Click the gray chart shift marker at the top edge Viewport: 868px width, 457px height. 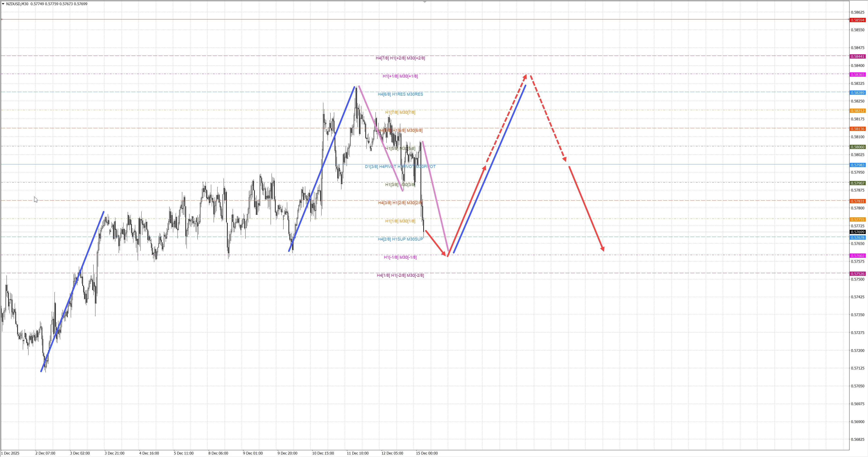click(425, 2)
